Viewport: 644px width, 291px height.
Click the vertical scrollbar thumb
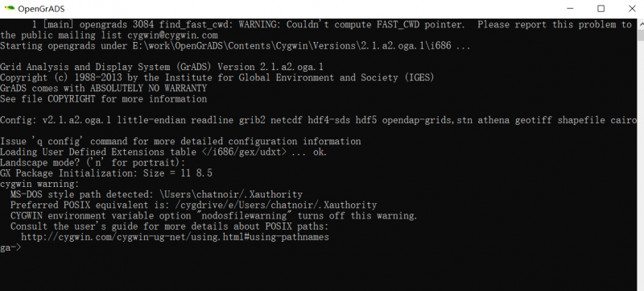640,34
